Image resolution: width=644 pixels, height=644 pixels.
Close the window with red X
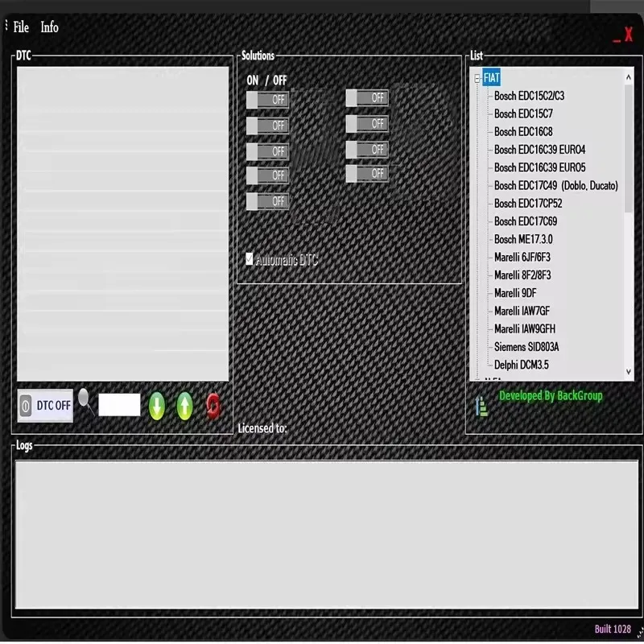pos(629,34)
